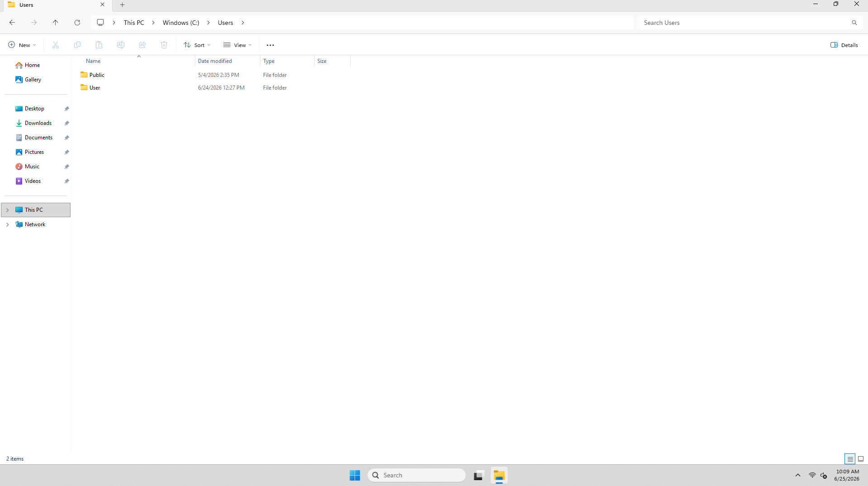The image size is (868, 486).
Task: Open a new tab with plus button
Action: tap(122, 5)
